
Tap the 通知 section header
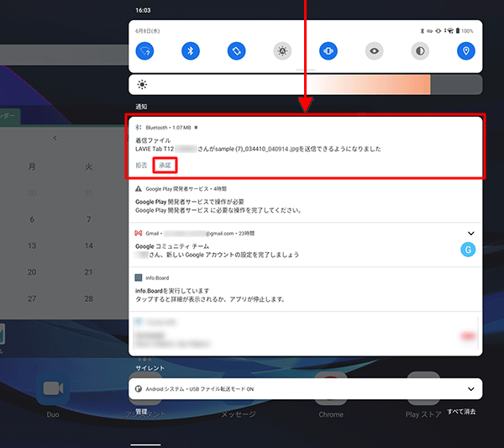click(141, 107)
